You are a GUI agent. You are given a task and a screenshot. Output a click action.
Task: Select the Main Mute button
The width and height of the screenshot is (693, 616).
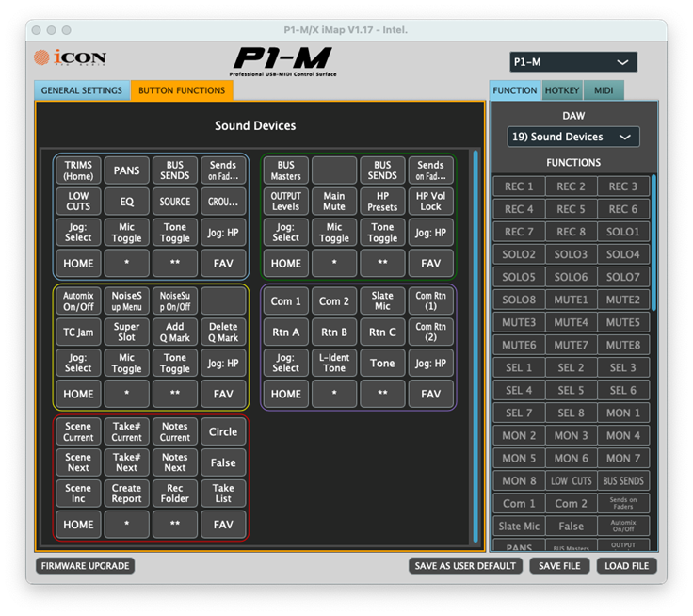[x=334, y=202]
